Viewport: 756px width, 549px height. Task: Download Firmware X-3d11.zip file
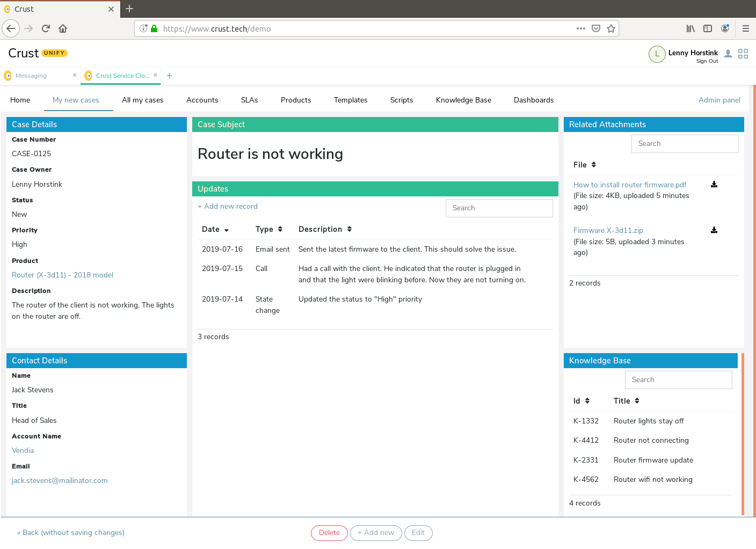714,230
